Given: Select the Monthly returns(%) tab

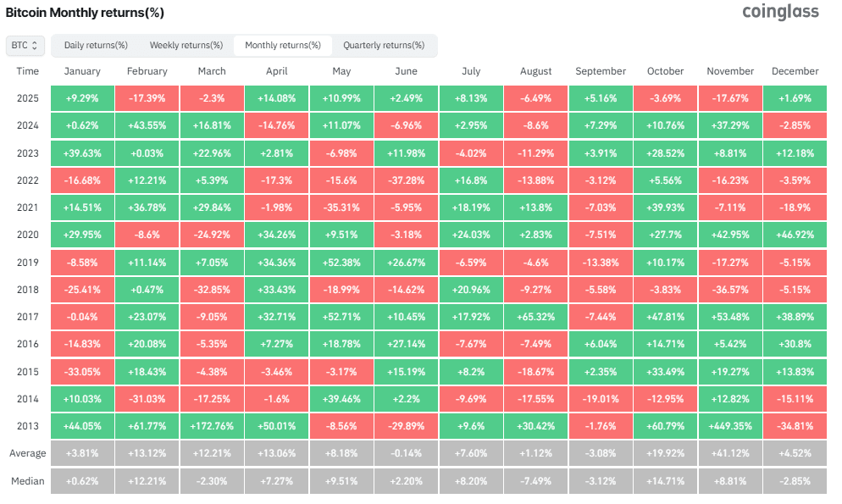Looking at the screenshot, I should [x=283, y=46].
